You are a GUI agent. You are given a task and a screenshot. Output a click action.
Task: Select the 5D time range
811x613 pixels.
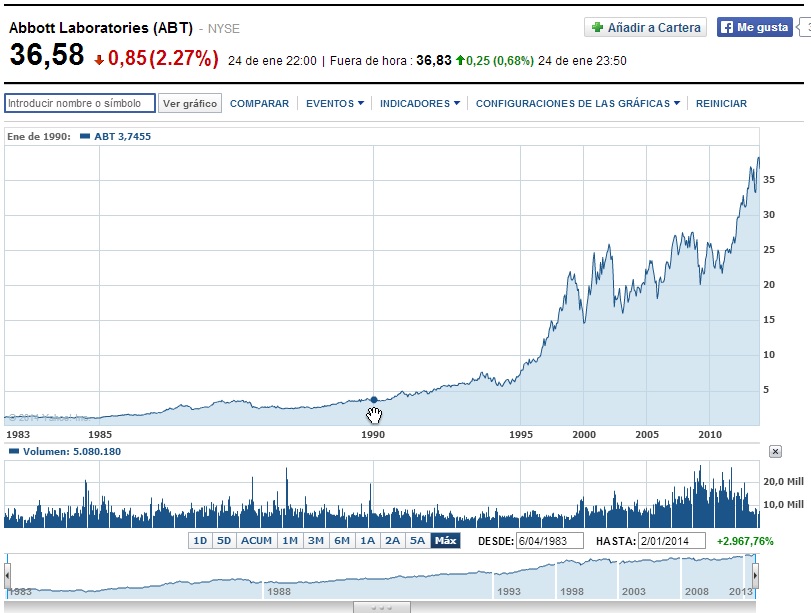224,541
